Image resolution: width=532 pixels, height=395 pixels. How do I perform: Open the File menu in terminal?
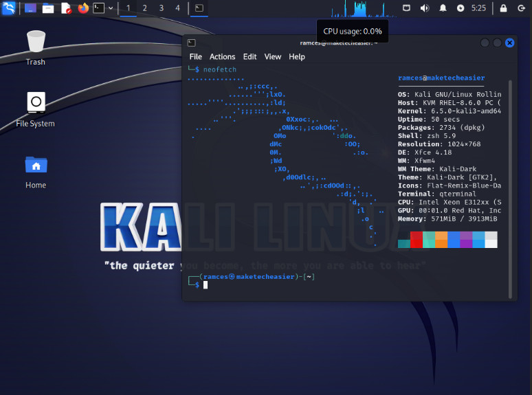195,56
